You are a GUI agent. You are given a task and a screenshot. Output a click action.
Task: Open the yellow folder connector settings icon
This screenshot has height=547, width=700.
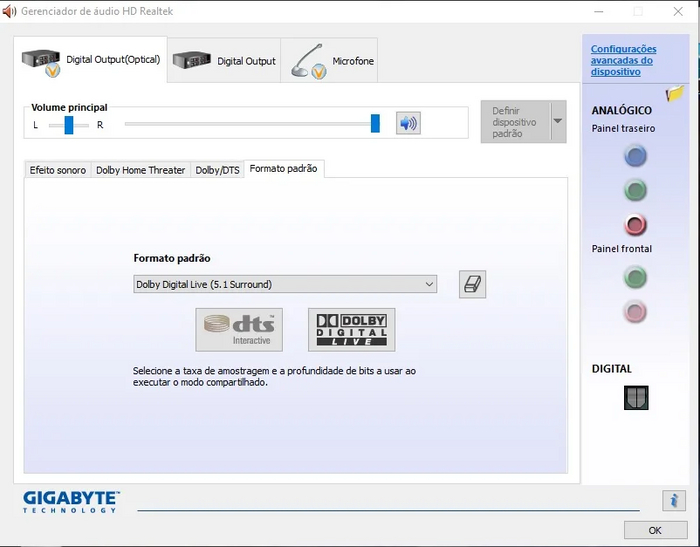[675, 93]
